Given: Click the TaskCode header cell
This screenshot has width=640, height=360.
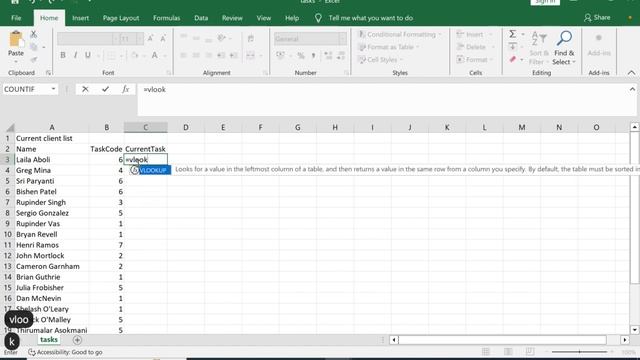Looking at the screenshot, I should point(107,149).
